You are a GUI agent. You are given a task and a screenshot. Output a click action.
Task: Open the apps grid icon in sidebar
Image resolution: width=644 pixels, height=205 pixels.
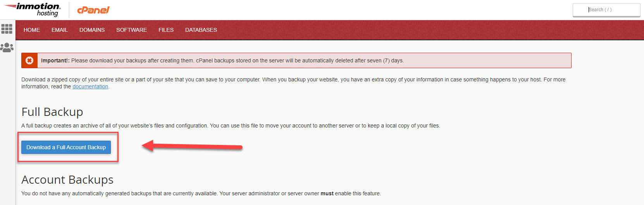7,29
